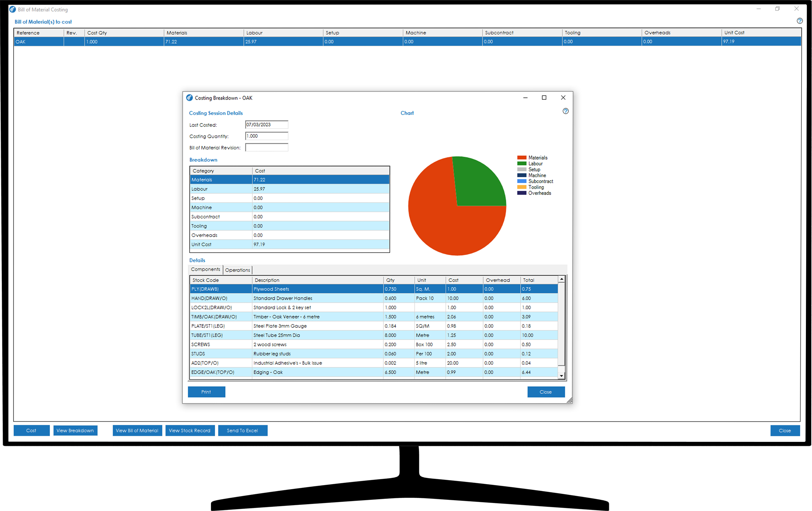Switch to the Operations tab

click(237, 270)
